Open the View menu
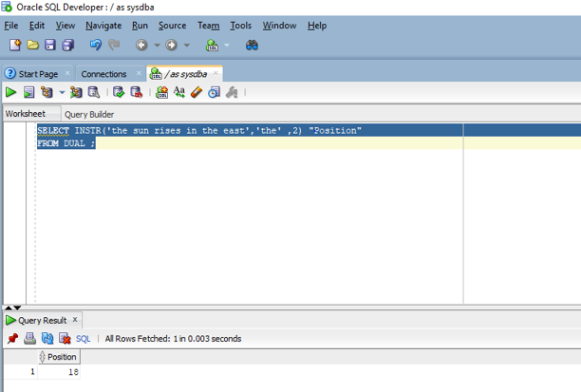 pyautogui.click(x=66, y=26)
